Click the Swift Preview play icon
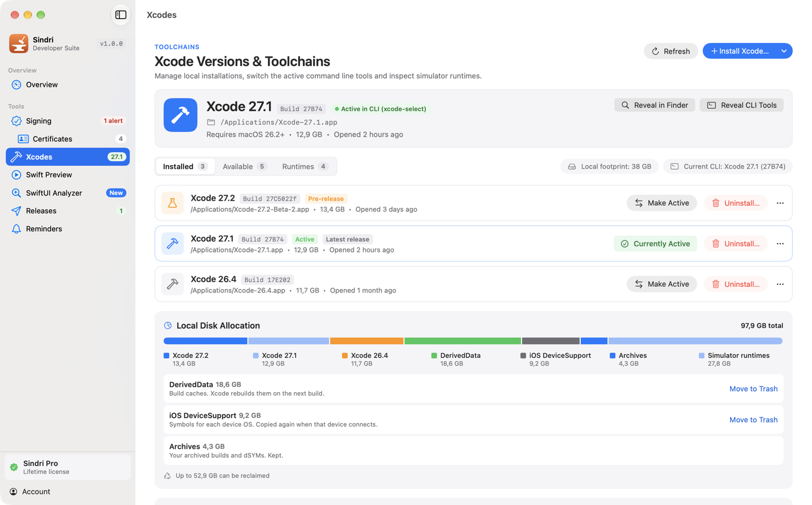This screenshot has height=505, width=812. click(16, 175)
